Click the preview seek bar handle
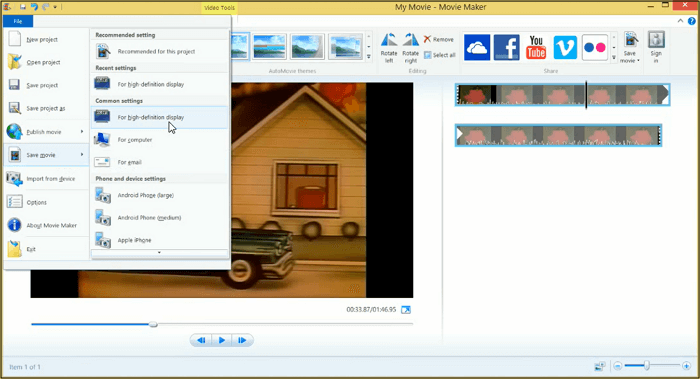The width and height of the screenshot is (700, 379). click(x=153, y=325)
